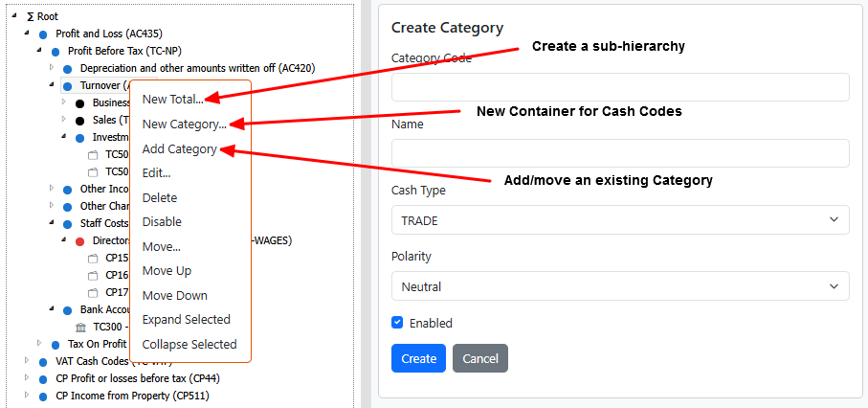Choose Expand Selected in context menu
The image size is (868, 408).
pyautogui.click(x=186, y=320)
